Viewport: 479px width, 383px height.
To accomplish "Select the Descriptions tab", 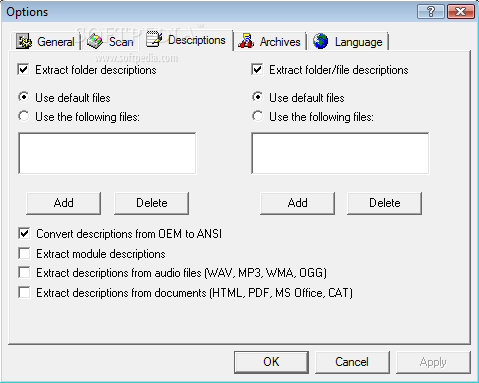I will point(186,40).
